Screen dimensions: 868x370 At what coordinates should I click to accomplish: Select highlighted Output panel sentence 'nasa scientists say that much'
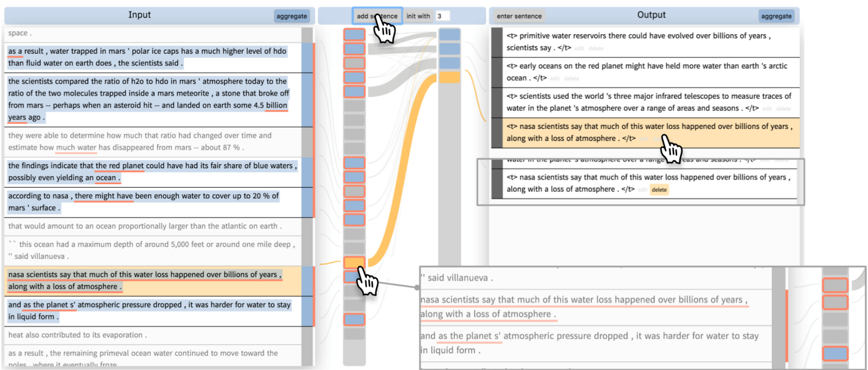coord(651,133)
